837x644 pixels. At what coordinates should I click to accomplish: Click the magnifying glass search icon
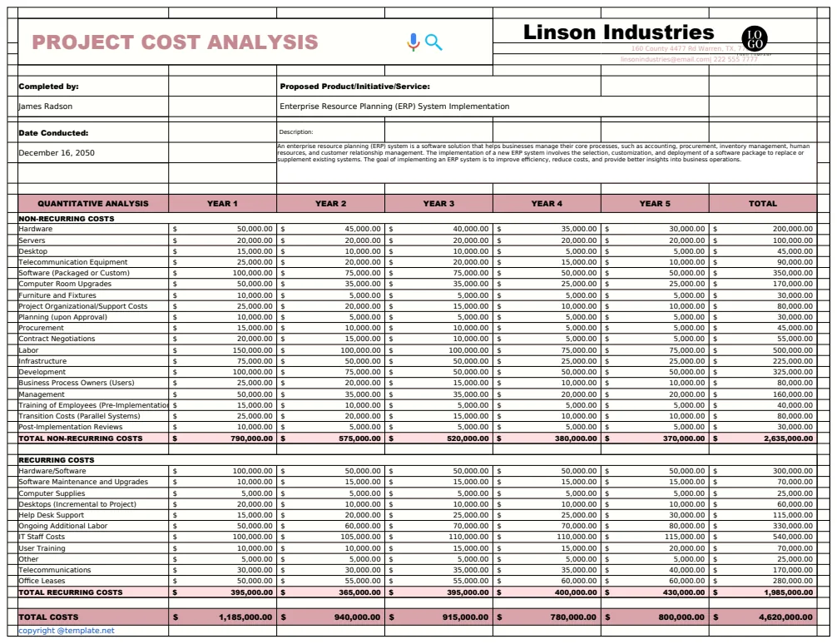[433, 42]
